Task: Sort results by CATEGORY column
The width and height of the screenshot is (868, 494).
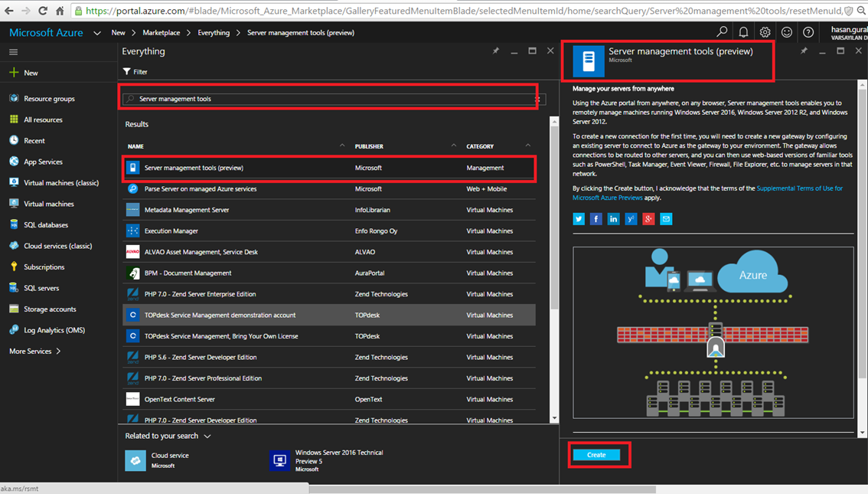Action: click(x=480, y=146)
